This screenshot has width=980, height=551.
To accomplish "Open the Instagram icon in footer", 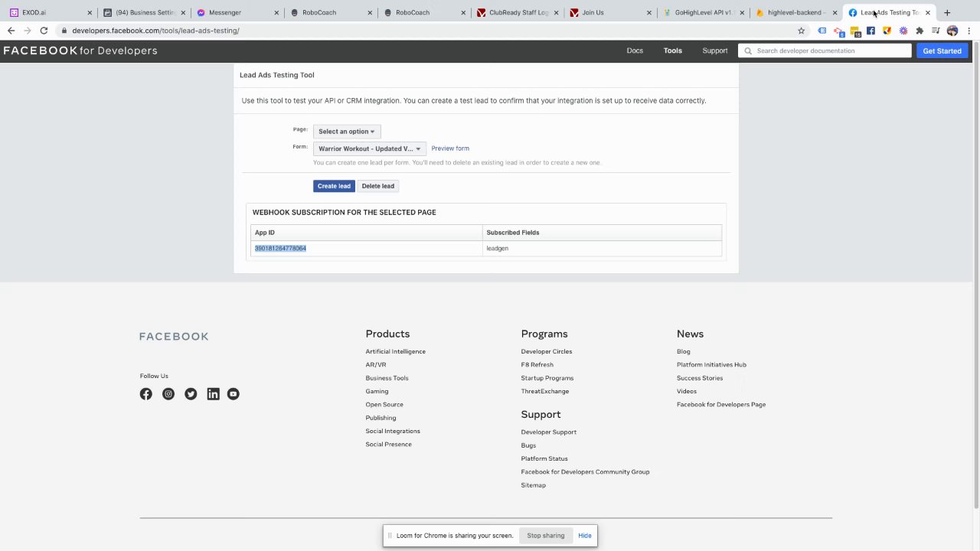I will coord(168,394).
